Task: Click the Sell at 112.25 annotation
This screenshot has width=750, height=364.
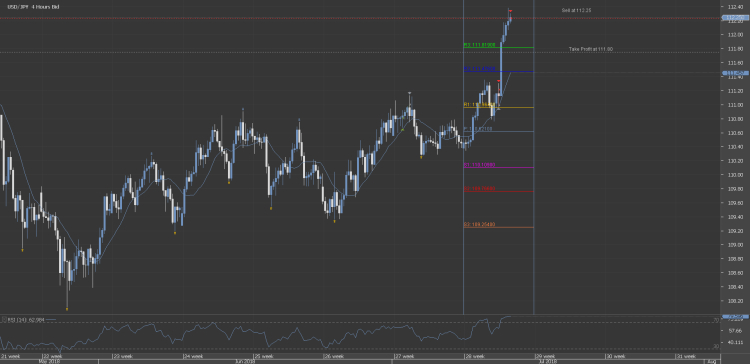Action: point(577,10)
